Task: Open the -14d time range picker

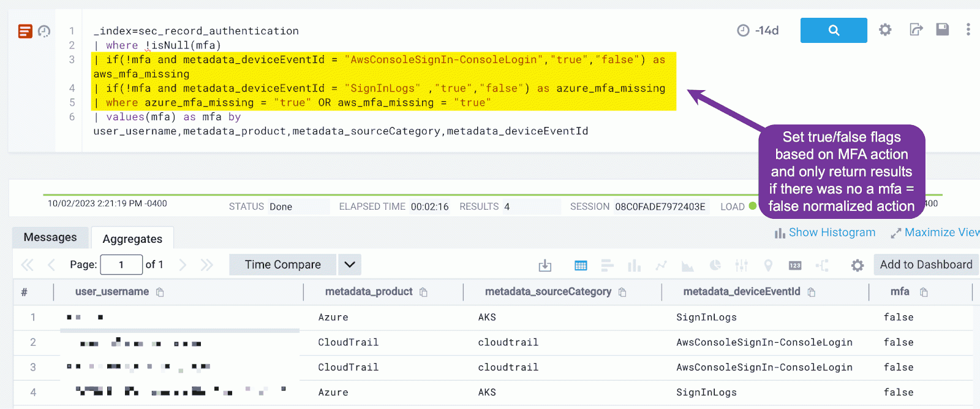Action: [x=758, y=31]
